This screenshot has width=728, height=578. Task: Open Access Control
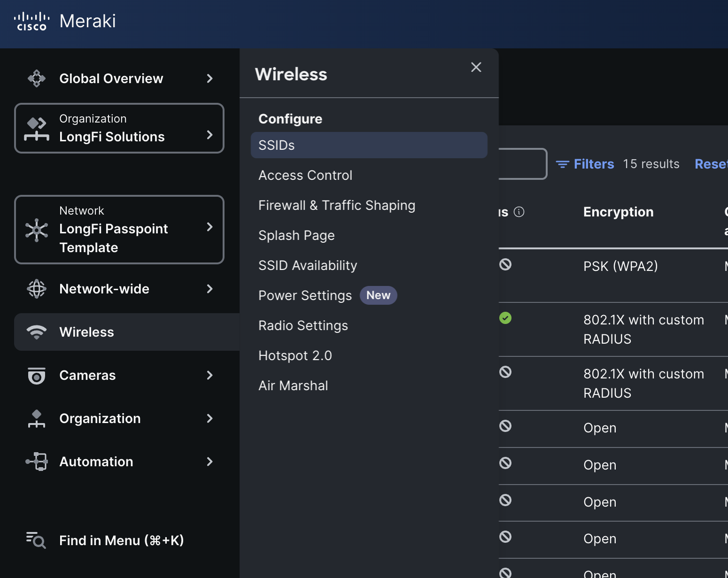[305, 175]
